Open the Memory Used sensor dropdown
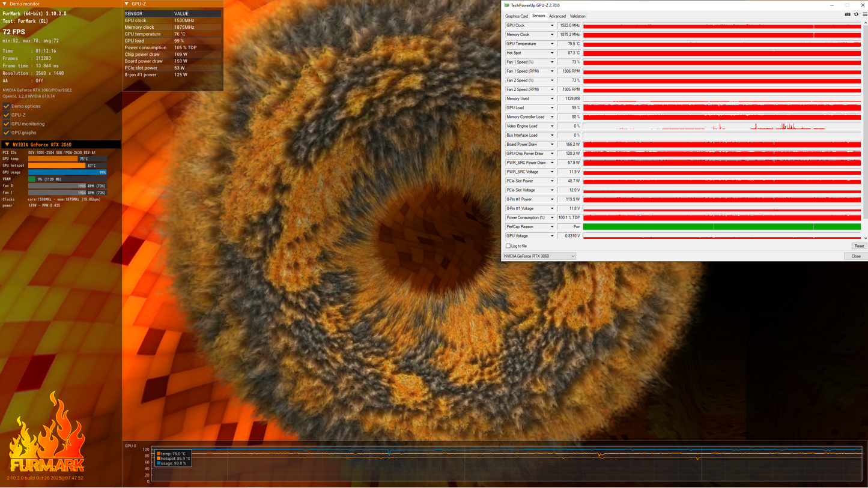This screenshot has height=488, width=868. 552,98
